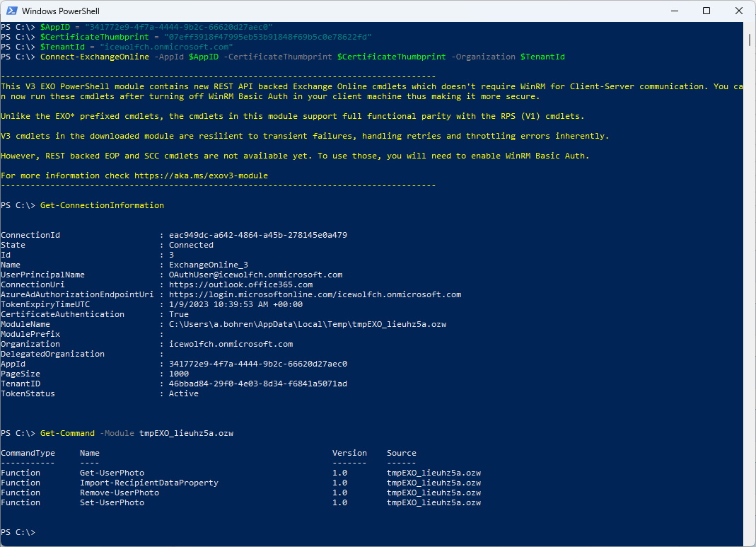Image resolution: width=756 pixels, height=547 pixels.
Task: Click the login.microsoftonline.com endpoint URI
Action: [315, 294]
